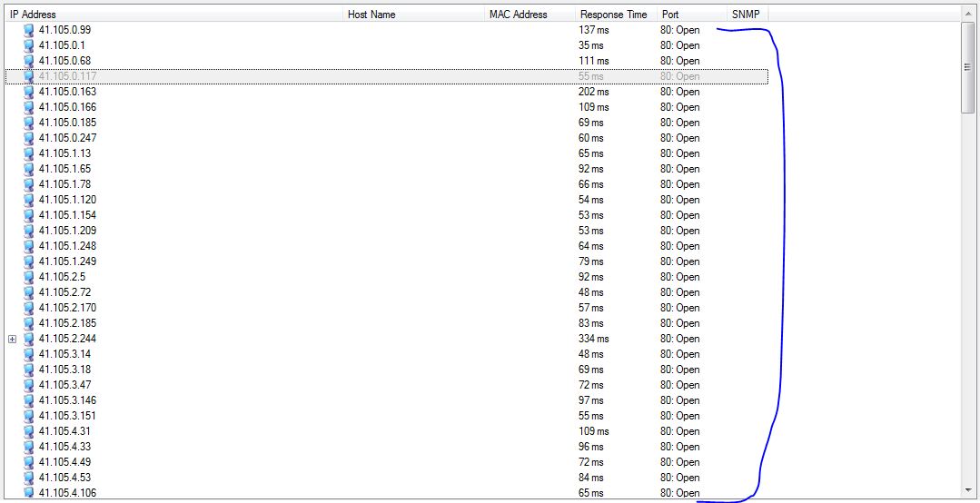
Task: Click the device icon next to 41.105.0.1
Action: point(29,45)
